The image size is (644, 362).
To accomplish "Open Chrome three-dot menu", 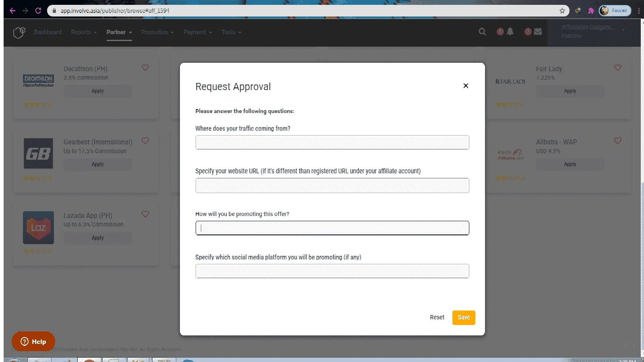I will [x=639, y=11].
